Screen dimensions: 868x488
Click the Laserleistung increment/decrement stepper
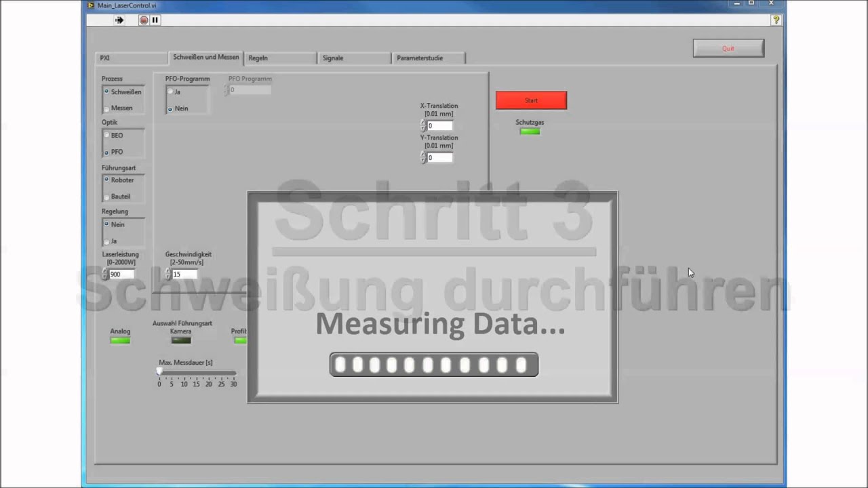tap(105, 274)
